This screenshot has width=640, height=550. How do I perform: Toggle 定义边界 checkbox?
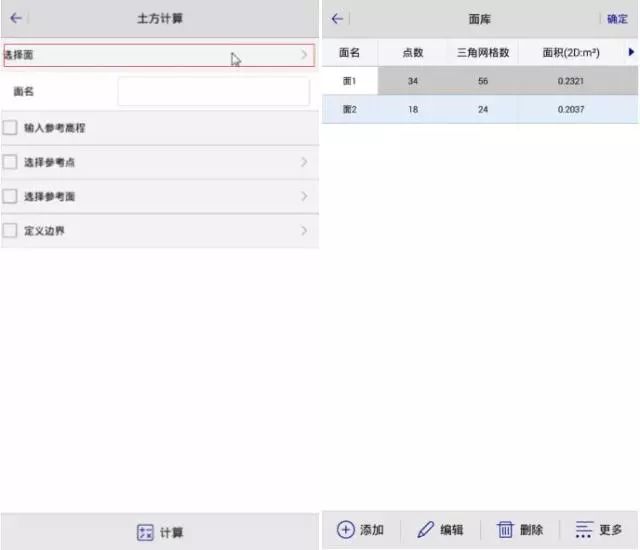point(10,231)
